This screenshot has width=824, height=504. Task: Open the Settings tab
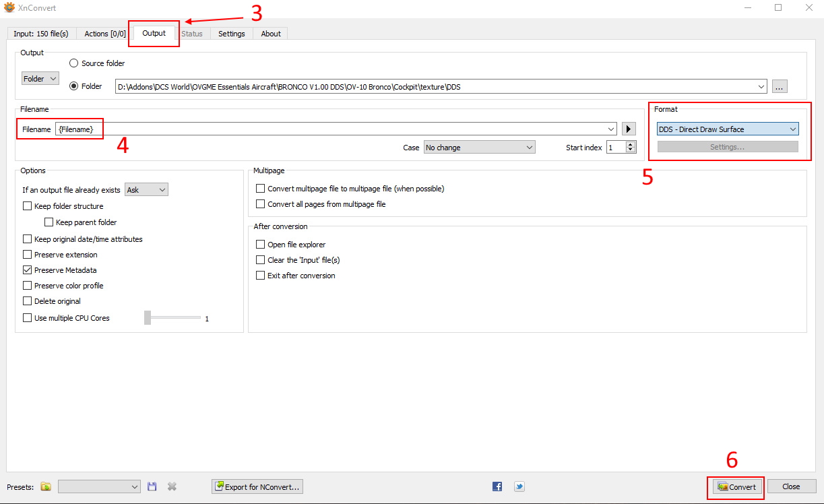[232, 34]
